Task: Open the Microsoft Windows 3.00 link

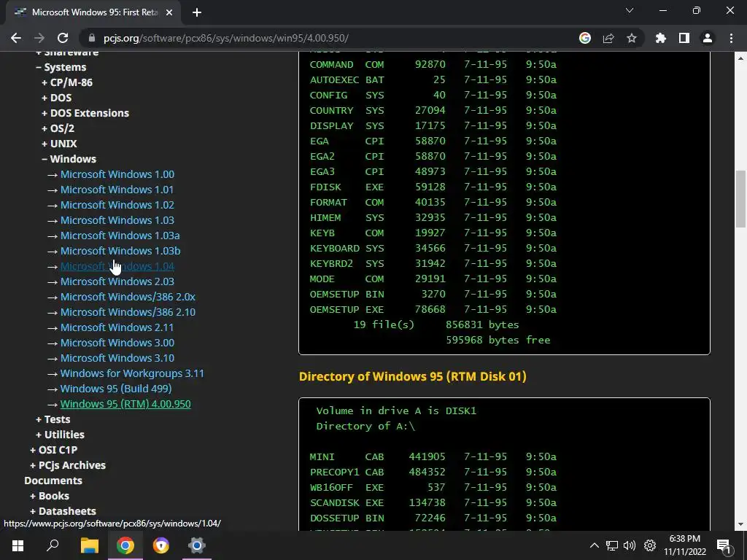Action: [117, 343]
